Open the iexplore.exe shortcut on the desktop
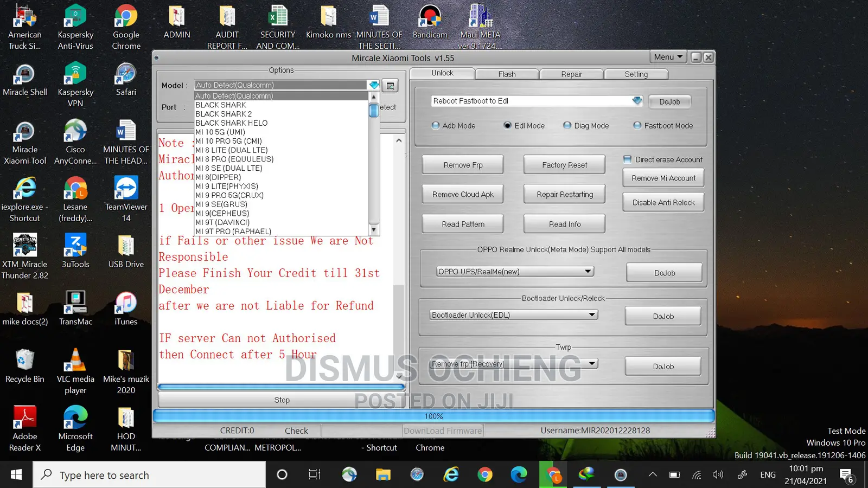This screenshot has width=868, height=488. 25,200
